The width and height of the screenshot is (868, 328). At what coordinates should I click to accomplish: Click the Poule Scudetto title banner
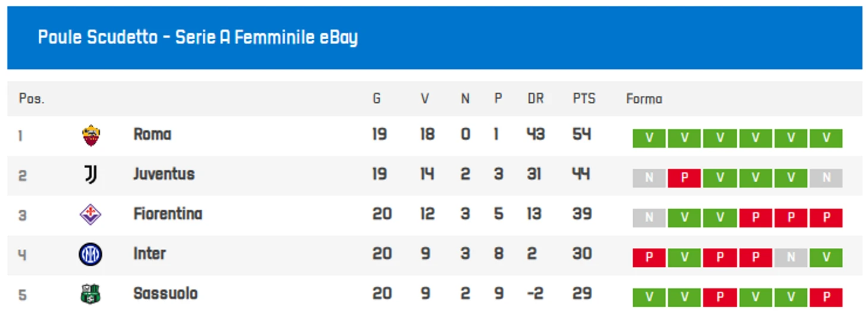coord(435,37)
